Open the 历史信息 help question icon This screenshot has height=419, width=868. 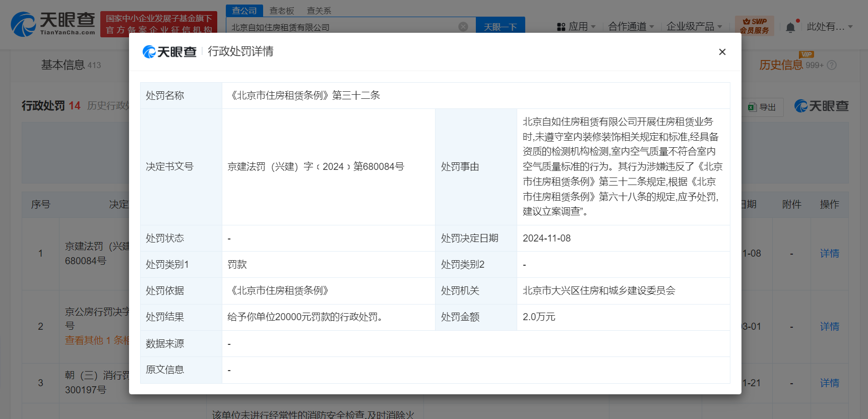(832, 65)
